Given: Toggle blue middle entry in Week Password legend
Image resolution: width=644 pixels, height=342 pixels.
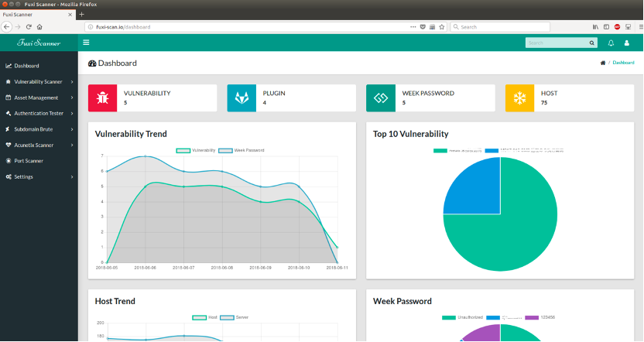Looking at the screenshot, I should coord(504,317).
